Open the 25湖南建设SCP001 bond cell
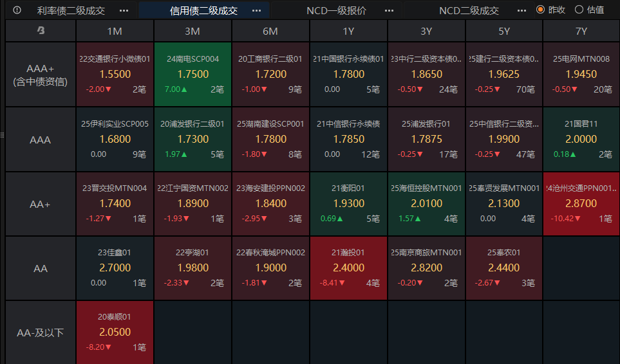Image resolution: width=620 pixels, height=364 pixels. (x=270, y=140)
